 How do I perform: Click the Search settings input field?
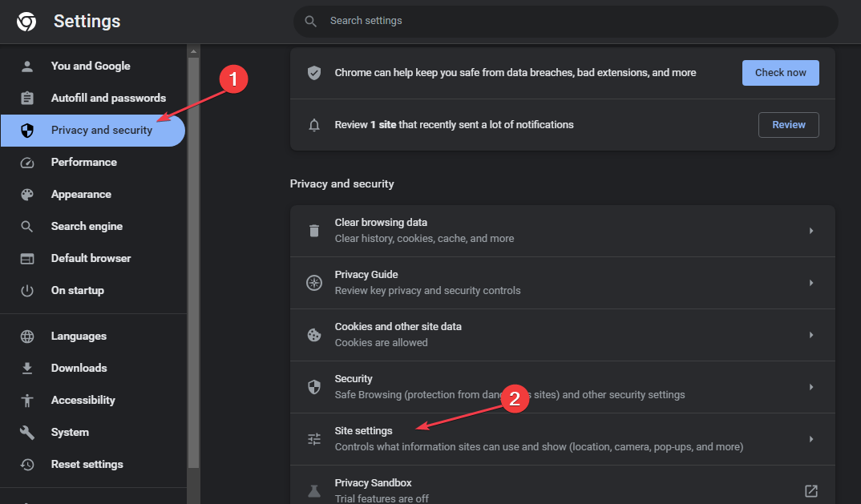pos(565,22)
